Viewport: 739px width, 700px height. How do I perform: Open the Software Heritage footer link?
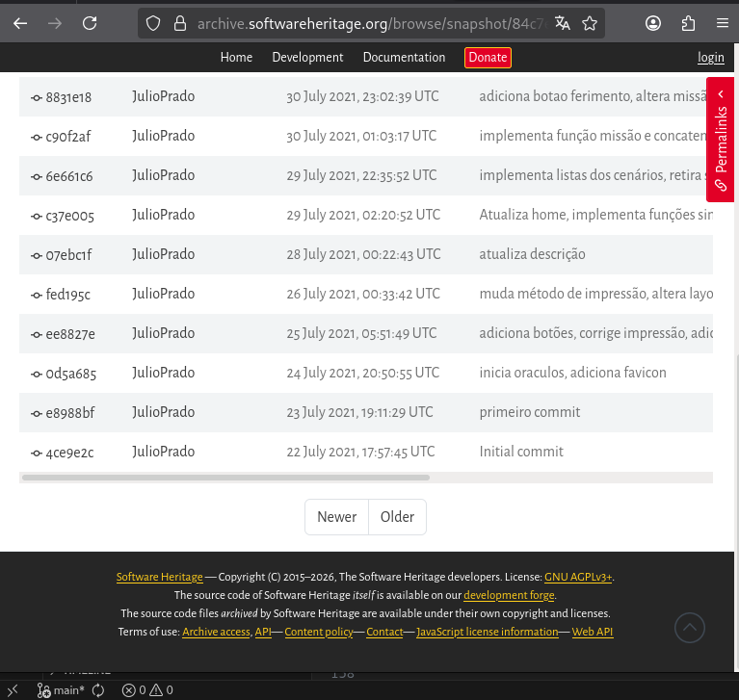tap(159, 577)
